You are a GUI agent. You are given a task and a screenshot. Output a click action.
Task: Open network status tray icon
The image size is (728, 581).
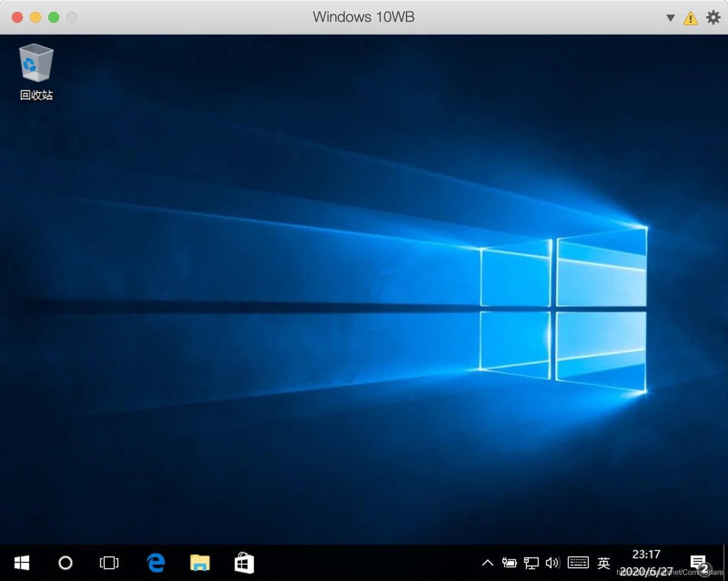click(x=531, y=563)
